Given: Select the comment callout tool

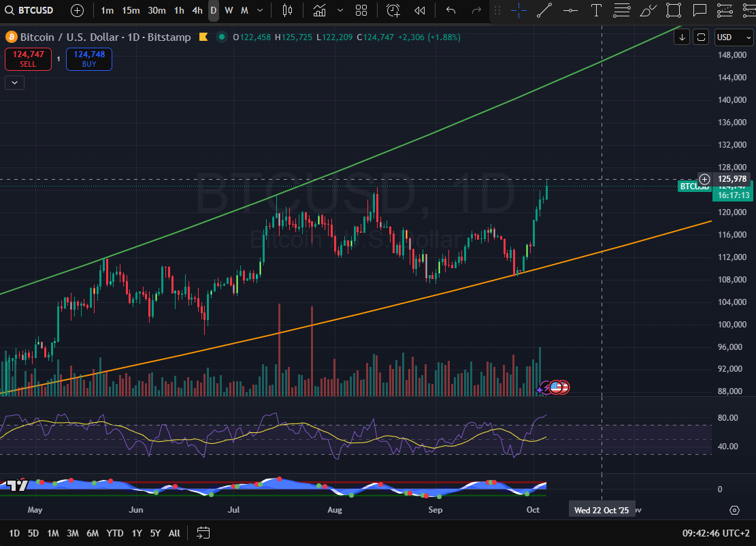Looking at the screenshot, I should point(700,10).
